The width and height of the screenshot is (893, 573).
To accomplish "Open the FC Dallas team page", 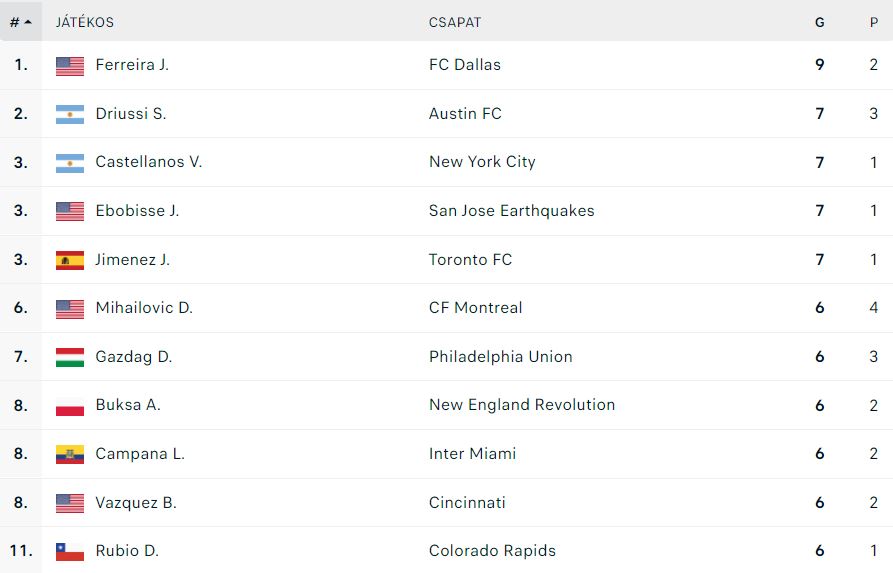I will click(x=465, y=65).
